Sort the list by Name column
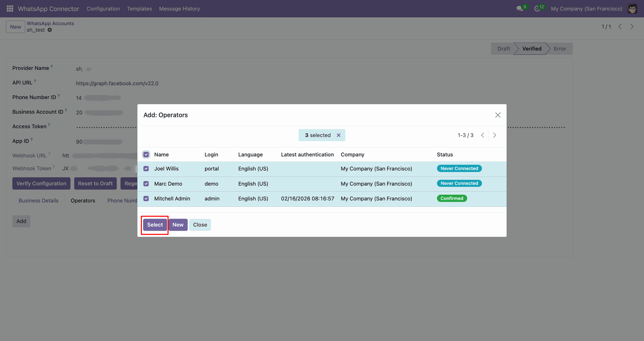 click(x=161, y=155)
